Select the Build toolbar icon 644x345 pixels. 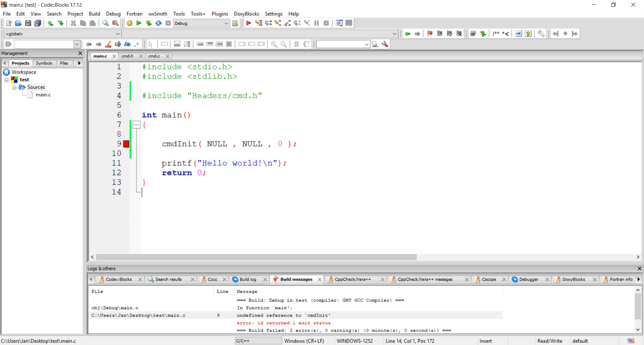tap(129, 23)
